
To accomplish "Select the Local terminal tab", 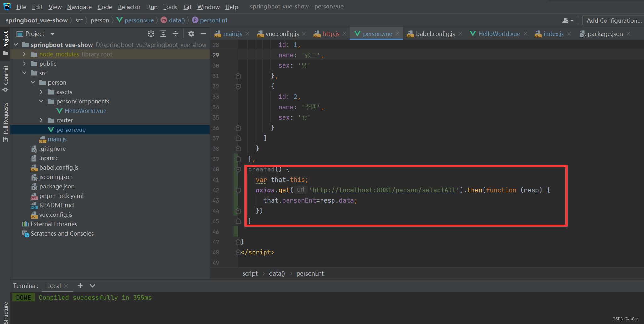I will (54, 286).
